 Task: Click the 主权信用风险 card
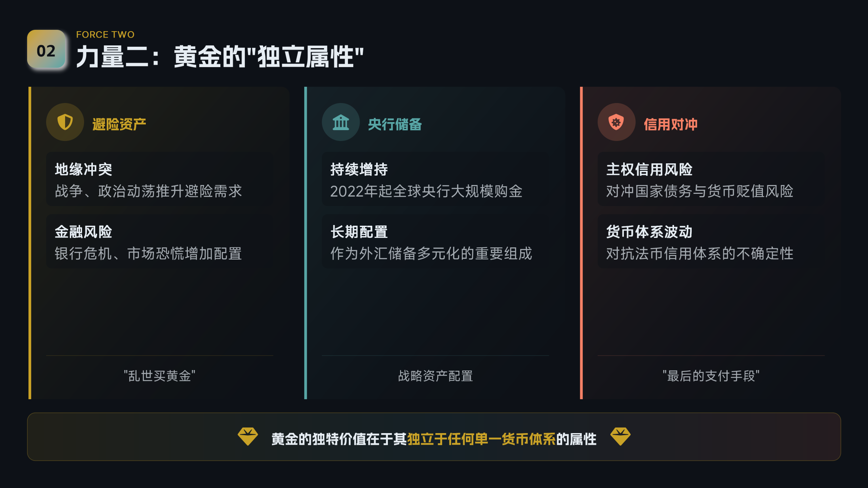click(x=711, y=179)
